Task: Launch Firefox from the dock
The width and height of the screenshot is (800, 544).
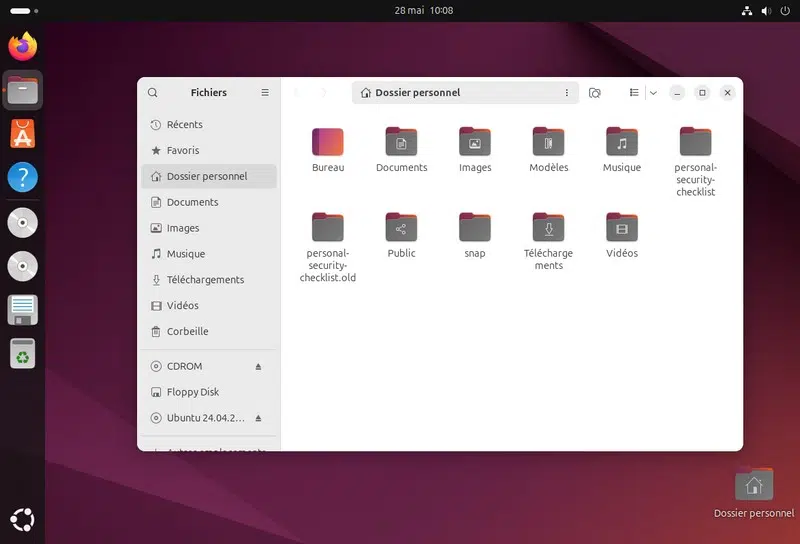Action: [22, 47]
